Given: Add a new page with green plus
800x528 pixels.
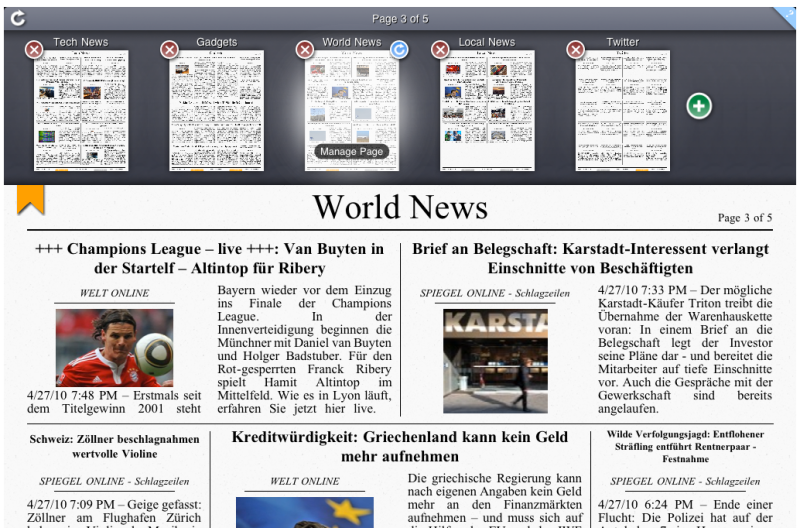Looking at the screenshot, I should [x=699, y=106].
